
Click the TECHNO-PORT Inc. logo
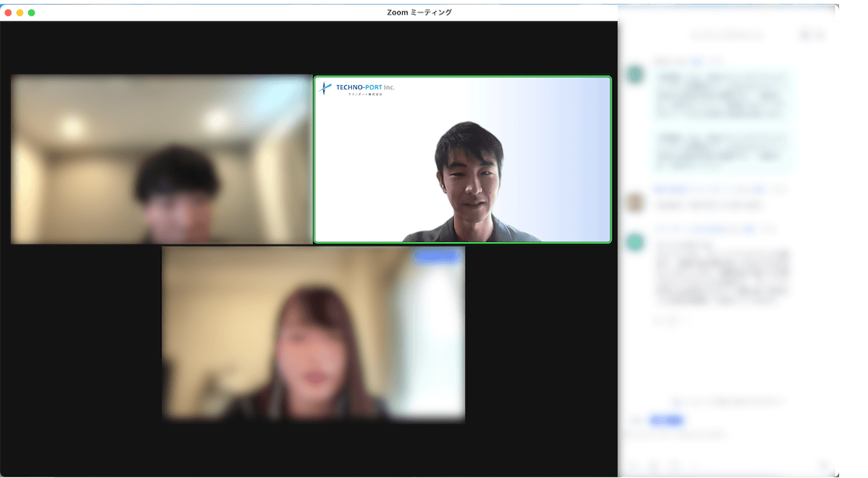tap(356, 88)
